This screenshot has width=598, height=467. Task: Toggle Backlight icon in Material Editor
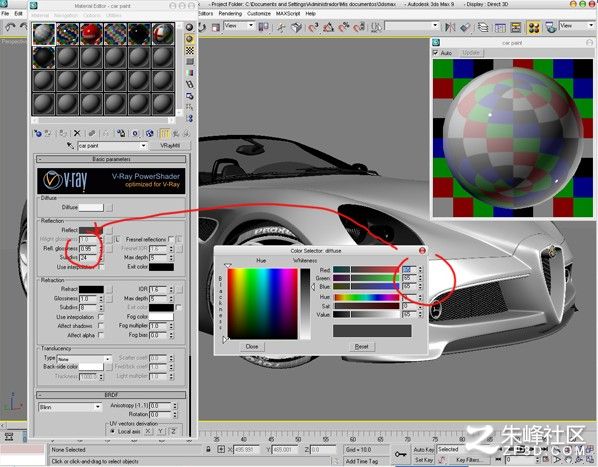[x=190, y=39]
